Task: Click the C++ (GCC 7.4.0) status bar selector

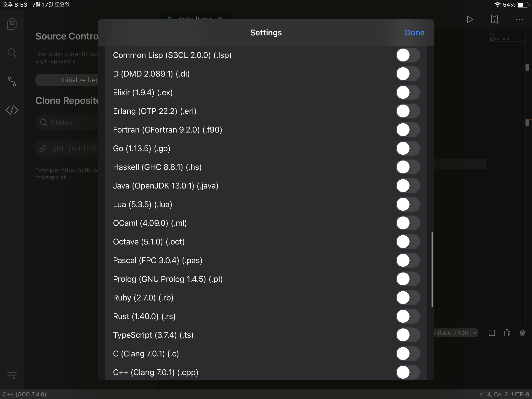Action: 25,394
